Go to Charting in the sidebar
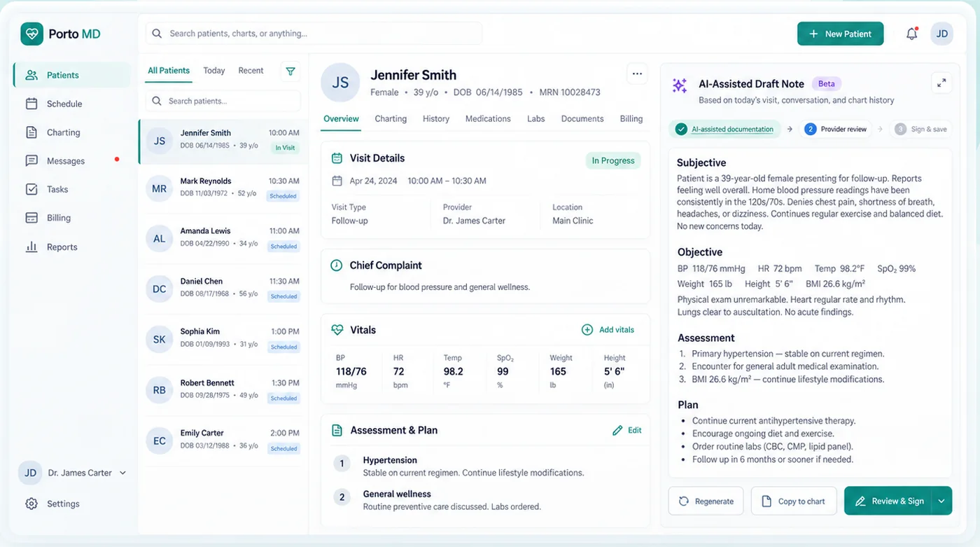Viewport: 980px width, 547px height. (71, 132)
